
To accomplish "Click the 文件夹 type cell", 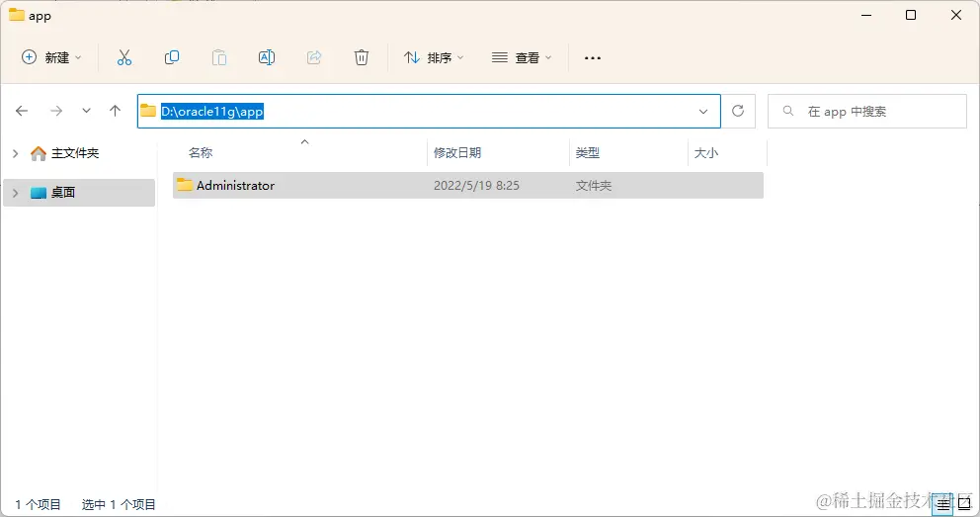I will coord(593,186).
